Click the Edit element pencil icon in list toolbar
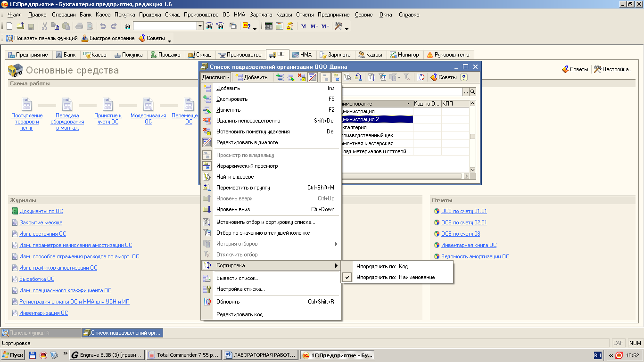644x362 pixels. 291,77
